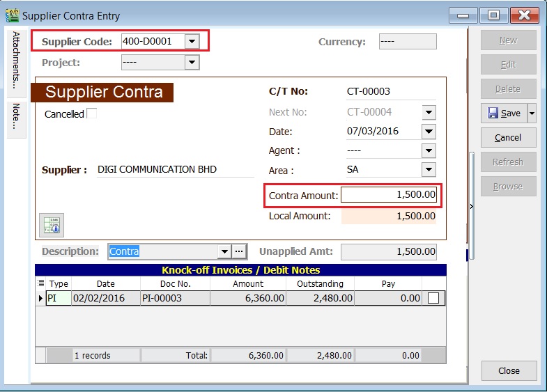Viewport: 547px width, 392px height.
Task: Click the Type column header
Action: coord(59,283)
